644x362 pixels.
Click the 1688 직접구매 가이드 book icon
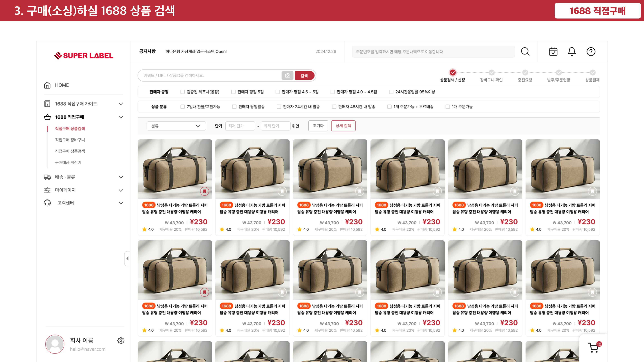[47, 104]
